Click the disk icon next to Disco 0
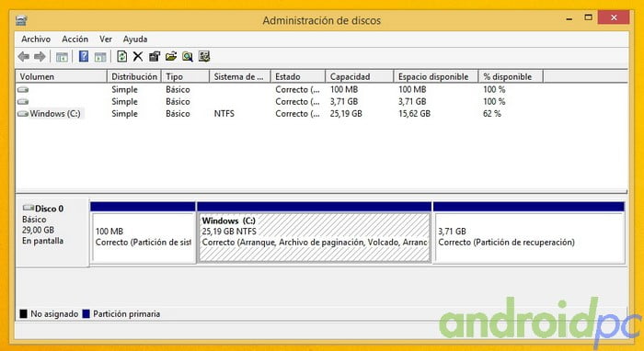The width and height of the screenshot is (644, 351). click(28, 208)
